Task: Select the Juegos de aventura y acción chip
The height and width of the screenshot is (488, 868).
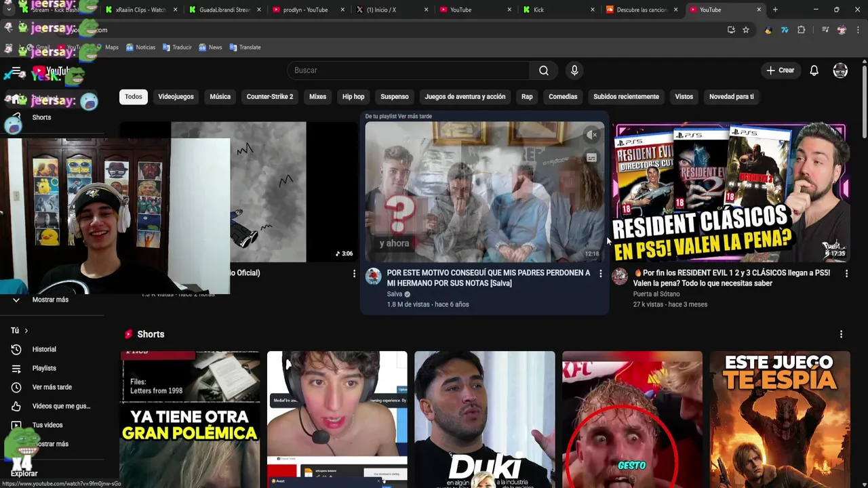Action: point(465,96)
